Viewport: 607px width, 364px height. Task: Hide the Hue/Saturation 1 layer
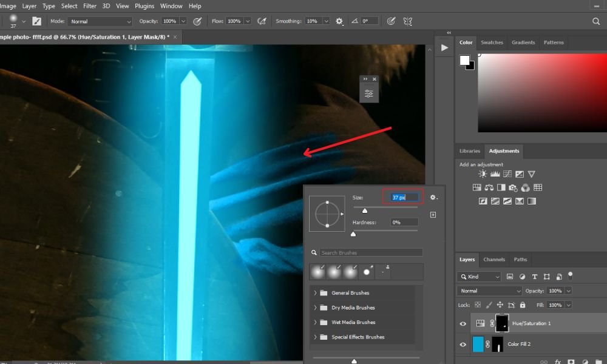(x=463, y=324)
